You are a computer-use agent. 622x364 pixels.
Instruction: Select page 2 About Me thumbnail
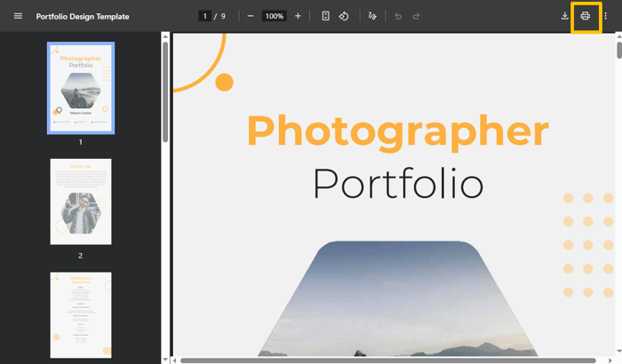(x=81, y=202)
